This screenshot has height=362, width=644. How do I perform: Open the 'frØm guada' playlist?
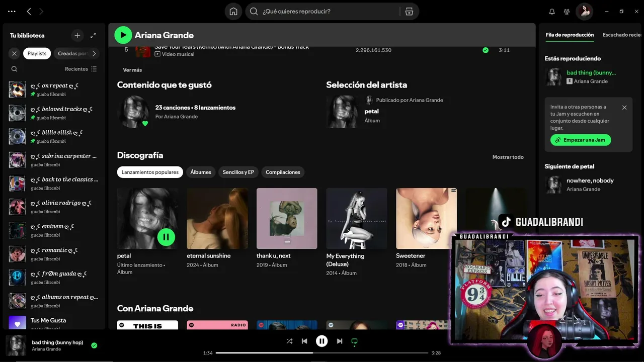pyautogui.click(x=54, y=278)
